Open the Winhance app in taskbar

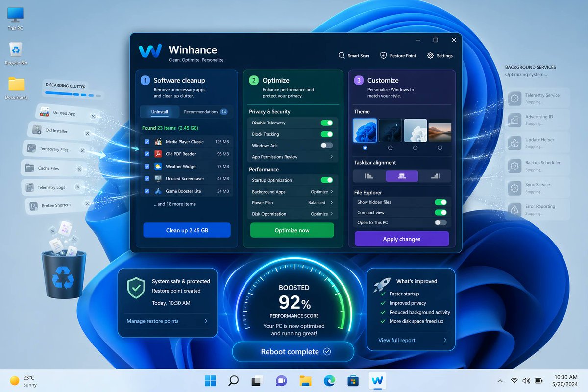[377, 380]
